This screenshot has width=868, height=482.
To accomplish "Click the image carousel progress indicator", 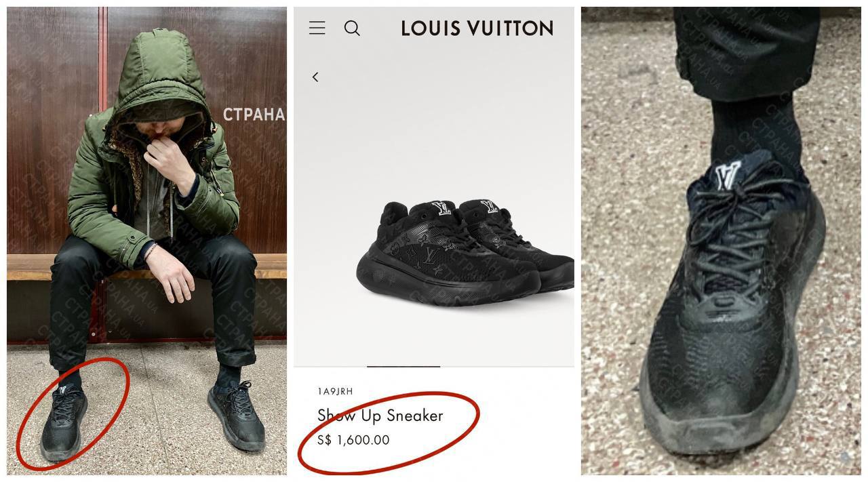I will coord(403,366).
